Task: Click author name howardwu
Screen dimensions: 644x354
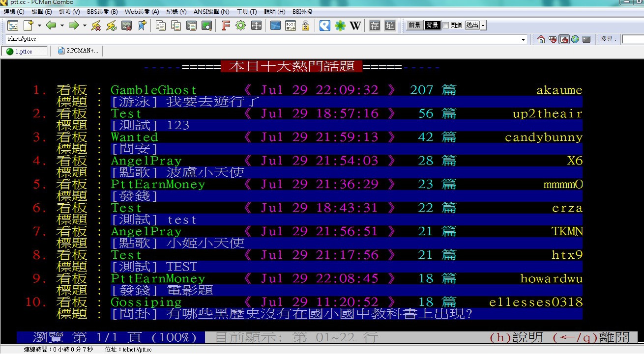Action: tap(552, 278)
